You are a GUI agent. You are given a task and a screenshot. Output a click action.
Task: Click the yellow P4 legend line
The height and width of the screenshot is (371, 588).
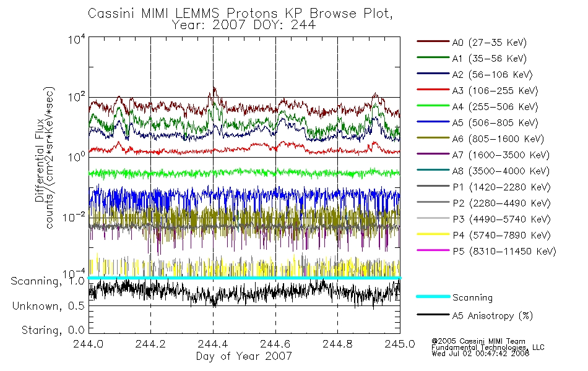tap(433, 234)
